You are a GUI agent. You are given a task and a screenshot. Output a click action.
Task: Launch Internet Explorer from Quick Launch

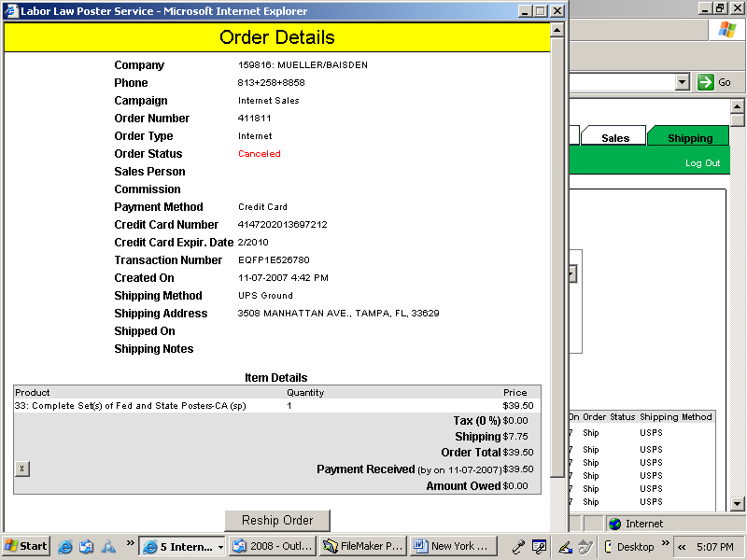pos(66,546)
